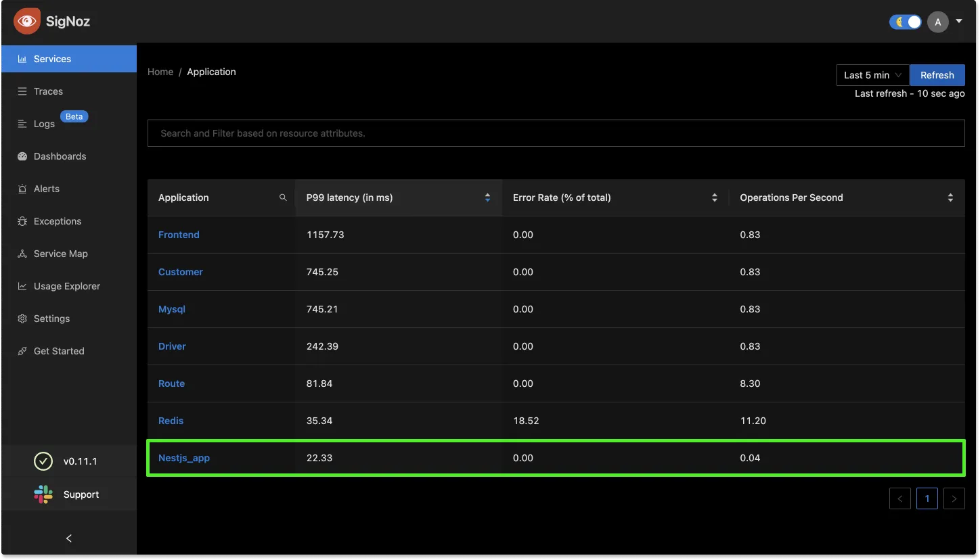Open the Frontend service link

coord(179,235)
